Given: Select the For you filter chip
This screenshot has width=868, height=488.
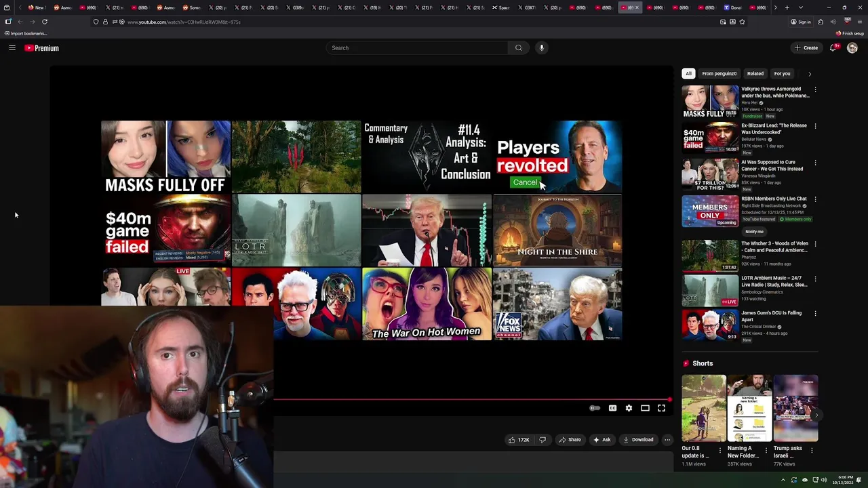Looking at the screenshot, I should tap(783, 73).
